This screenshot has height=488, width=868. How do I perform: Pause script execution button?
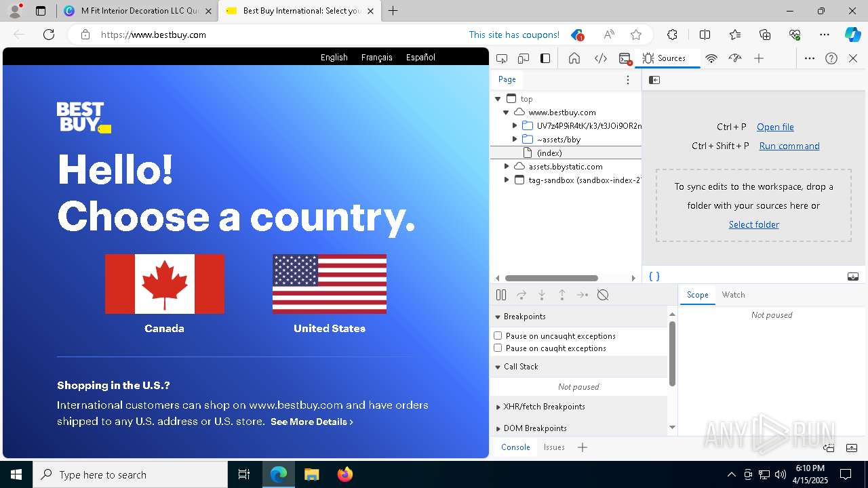coord(501,295)
